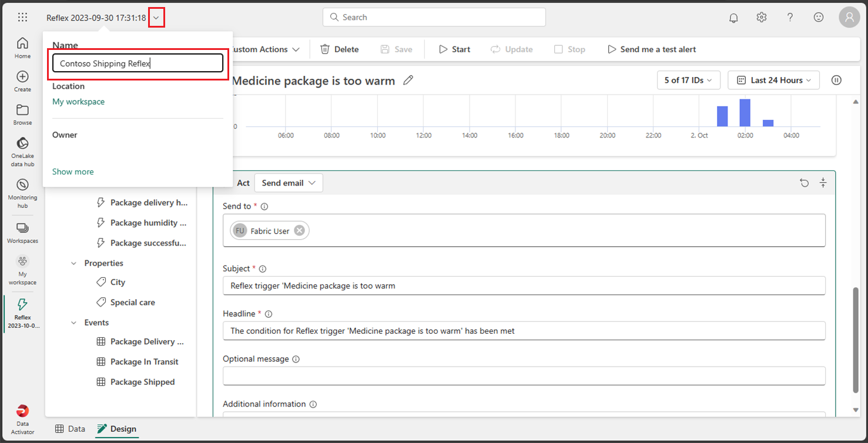Open Data Activator switcher
The image size is (868, 443).
coord(22,419)
